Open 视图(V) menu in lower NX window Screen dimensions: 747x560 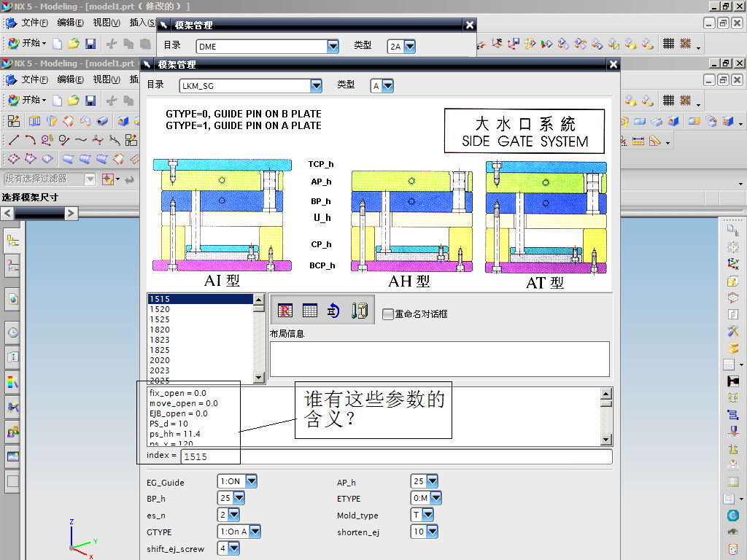(107, 79)
